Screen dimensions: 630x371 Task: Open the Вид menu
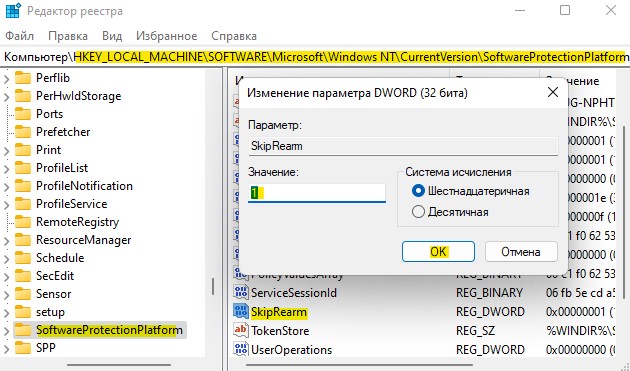(112, 36)
